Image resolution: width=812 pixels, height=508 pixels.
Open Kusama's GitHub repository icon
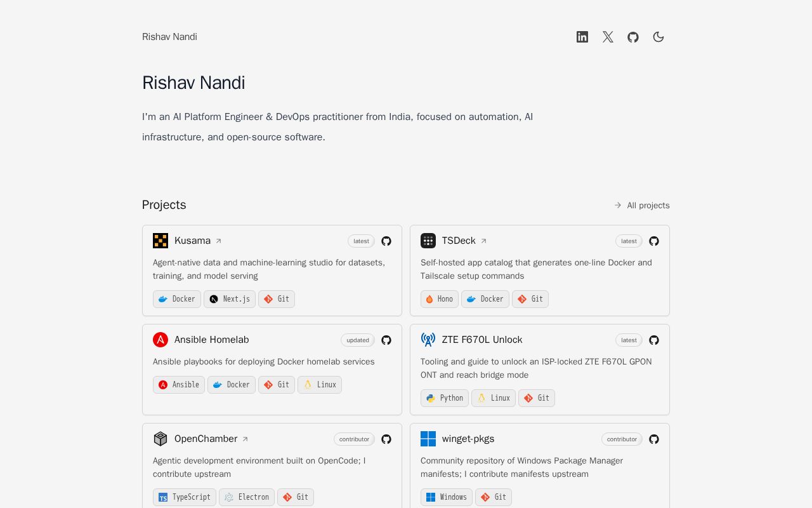point(386,241)
